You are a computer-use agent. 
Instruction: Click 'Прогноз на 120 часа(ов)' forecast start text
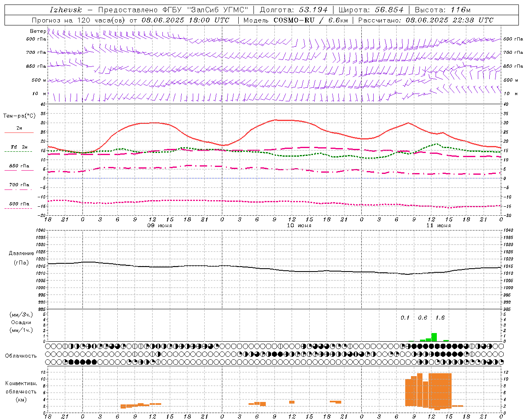(x=79, y=20)
